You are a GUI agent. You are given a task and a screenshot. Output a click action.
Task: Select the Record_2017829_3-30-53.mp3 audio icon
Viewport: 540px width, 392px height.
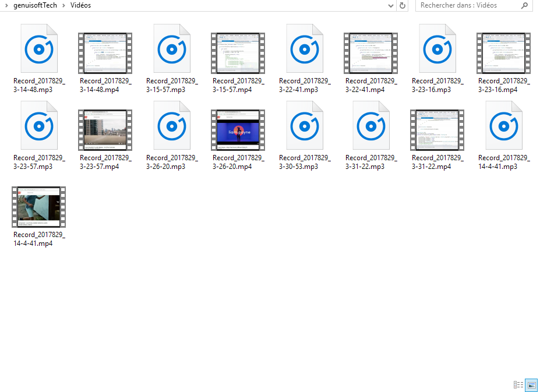pyautogui.click(x=304, y=125)
